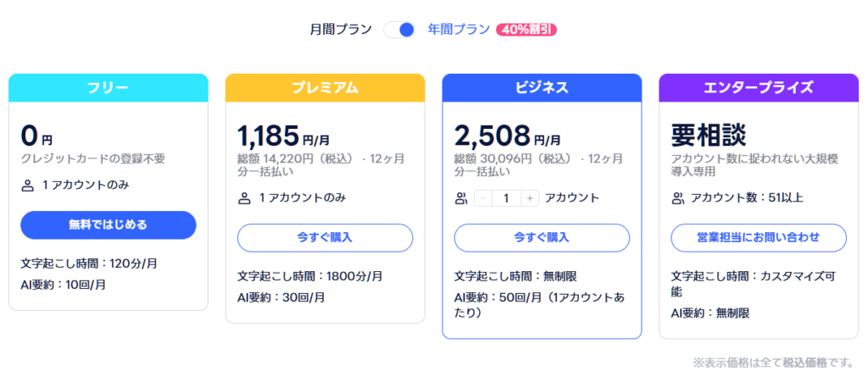The height and width of the screenshot is (388, 868).
Task: Click 今すぐ購入 in the ビジネス card
Action: pos(542,238)
